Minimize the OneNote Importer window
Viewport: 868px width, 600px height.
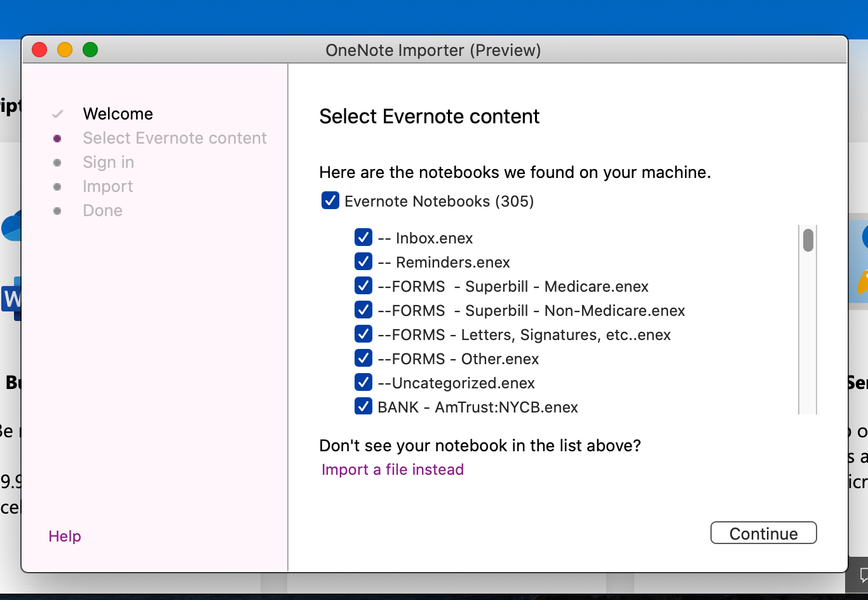point(65,50)
